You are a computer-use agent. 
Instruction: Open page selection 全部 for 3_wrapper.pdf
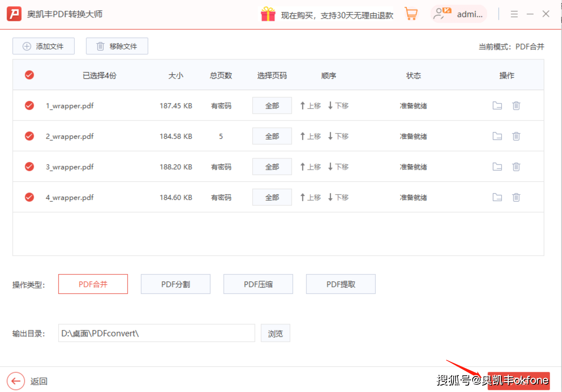click(272, 167)
